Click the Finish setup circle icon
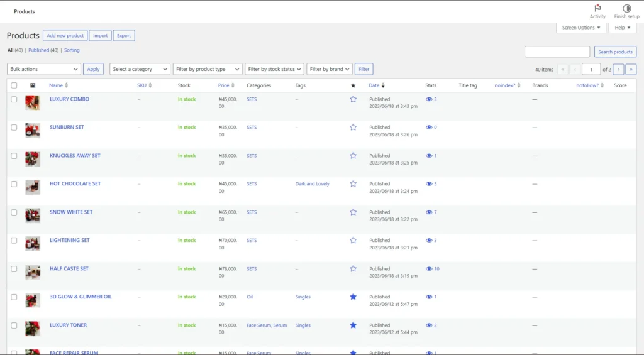 626,8
